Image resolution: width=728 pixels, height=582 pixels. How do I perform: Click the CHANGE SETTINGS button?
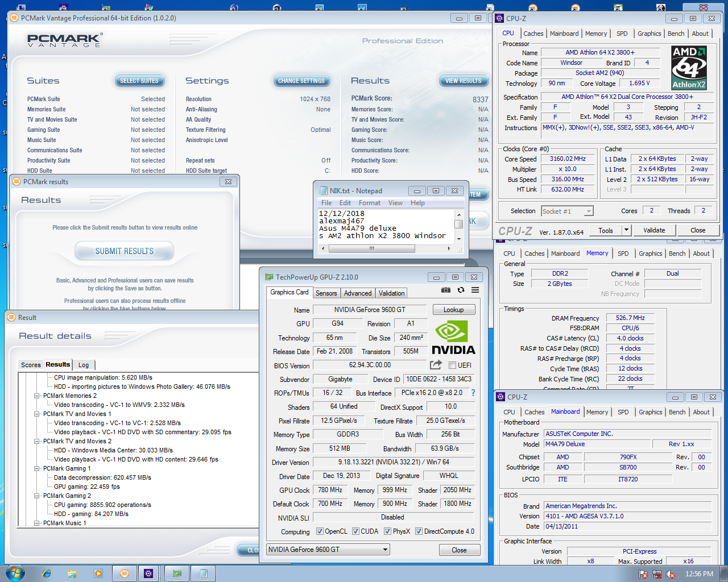click(301, 81)
